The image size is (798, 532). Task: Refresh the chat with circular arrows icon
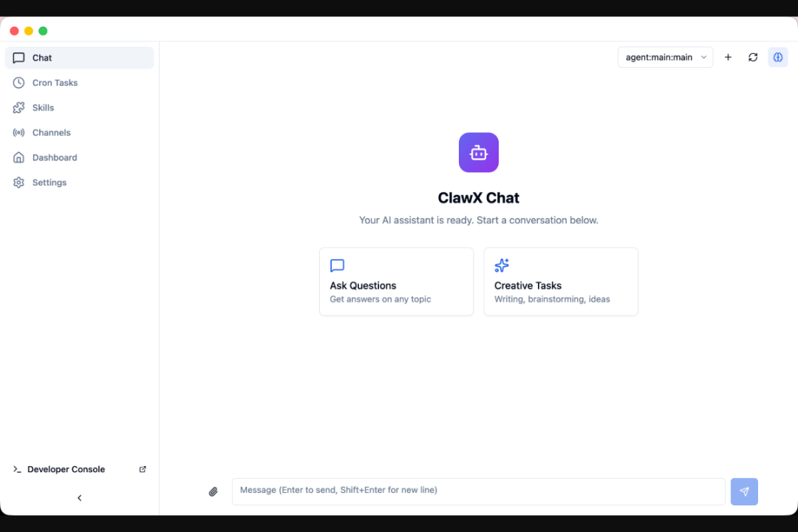point(753,58)
